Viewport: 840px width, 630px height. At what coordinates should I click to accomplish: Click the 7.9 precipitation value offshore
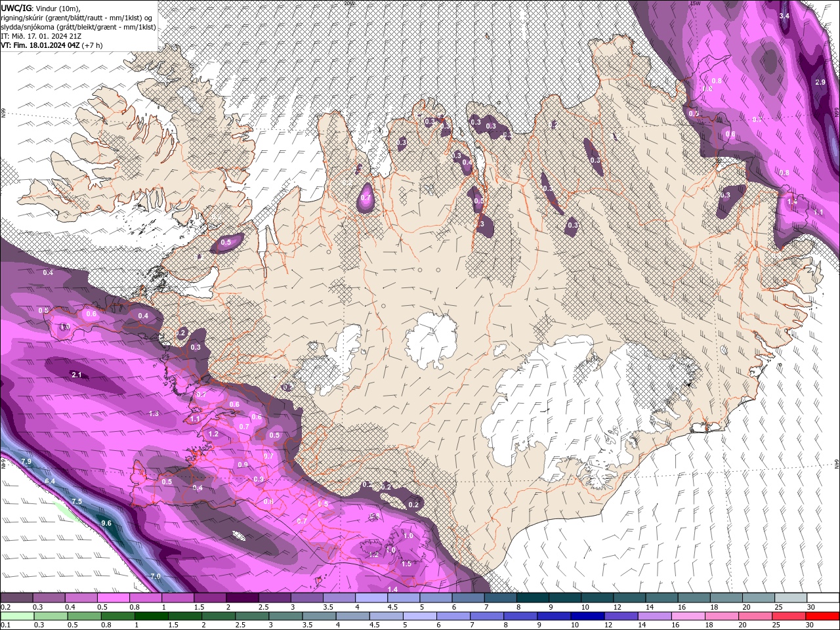click(x=26, y=462)
